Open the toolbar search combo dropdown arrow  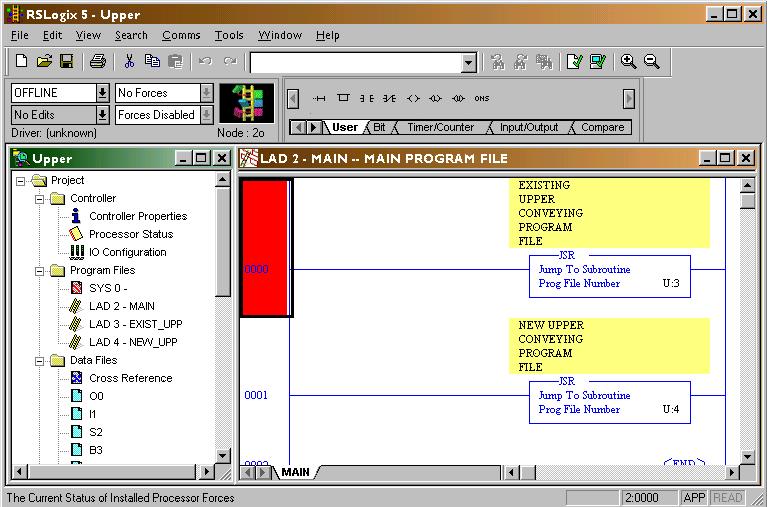[469, 63]
